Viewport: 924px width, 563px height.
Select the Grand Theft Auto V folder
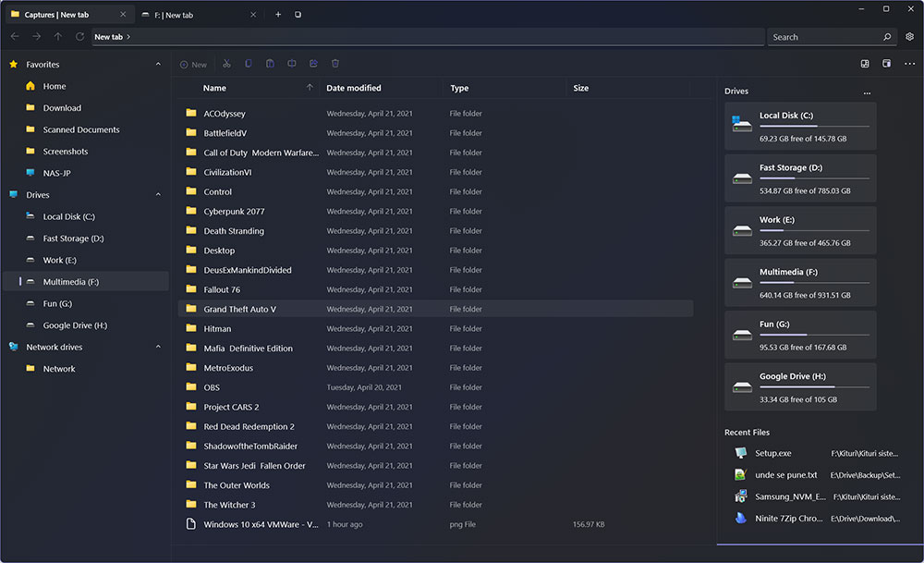[x=435, y=309]
